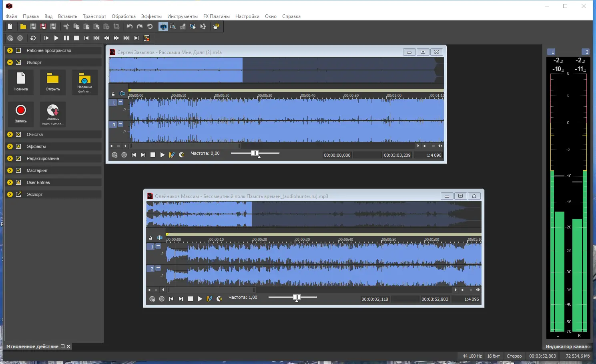Open the Правка menu
The image size is (596, 364).
coord(31,16)
